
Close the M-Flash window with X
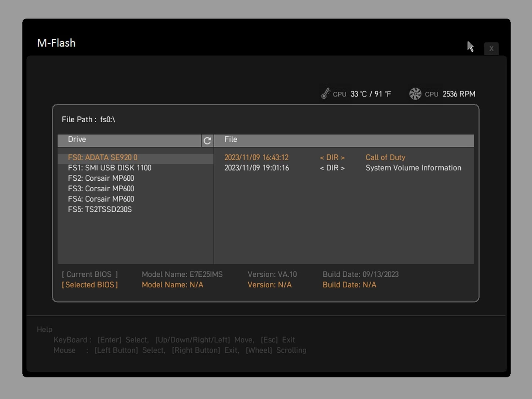(x=491, y=48)
